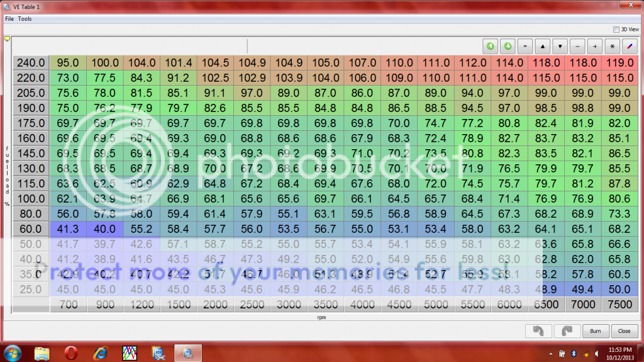Screen dimensions: 644x362
Task: Click the yellow note bubble icon
Action: coord(7,39)
